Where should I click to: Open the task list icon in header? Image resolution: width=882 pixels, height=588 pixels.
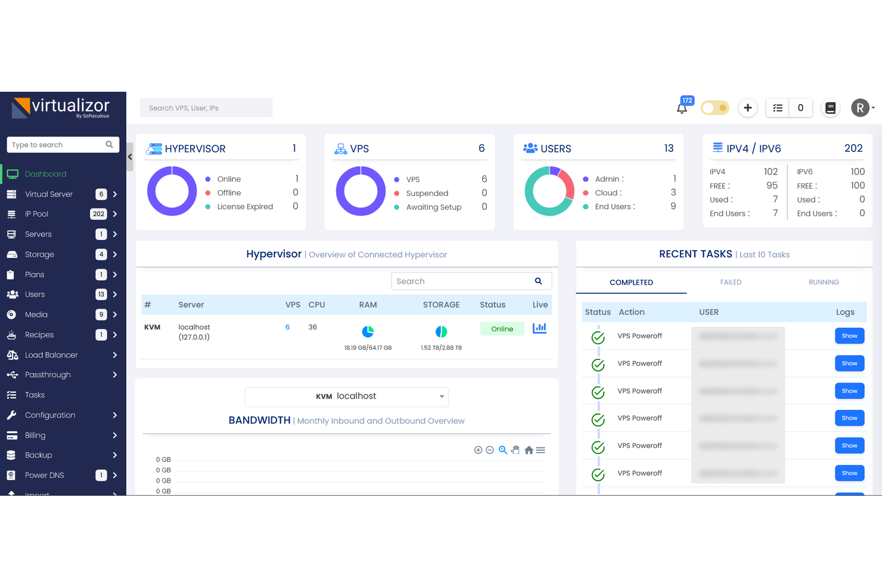click(778, 108)
